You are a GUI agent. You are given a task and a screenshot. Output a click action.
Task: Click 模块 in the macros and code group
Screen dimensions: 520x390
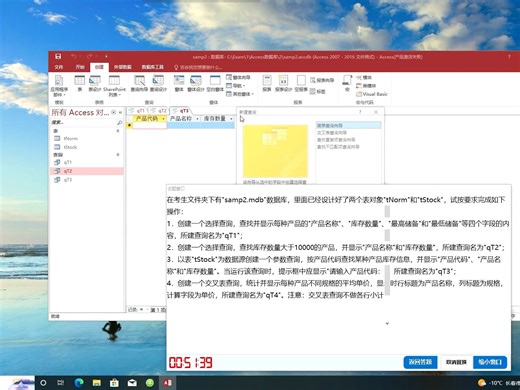click(364, 77)
